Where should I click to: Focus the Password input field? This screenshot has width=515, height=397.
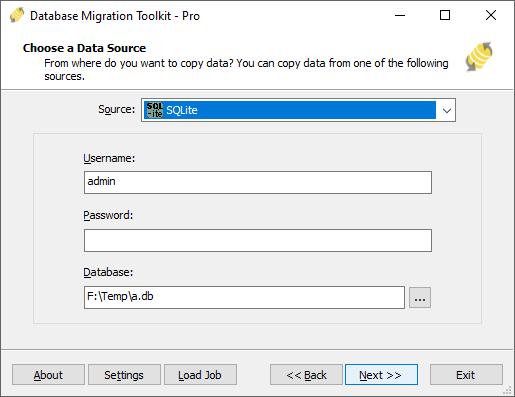tap(258, 240)
